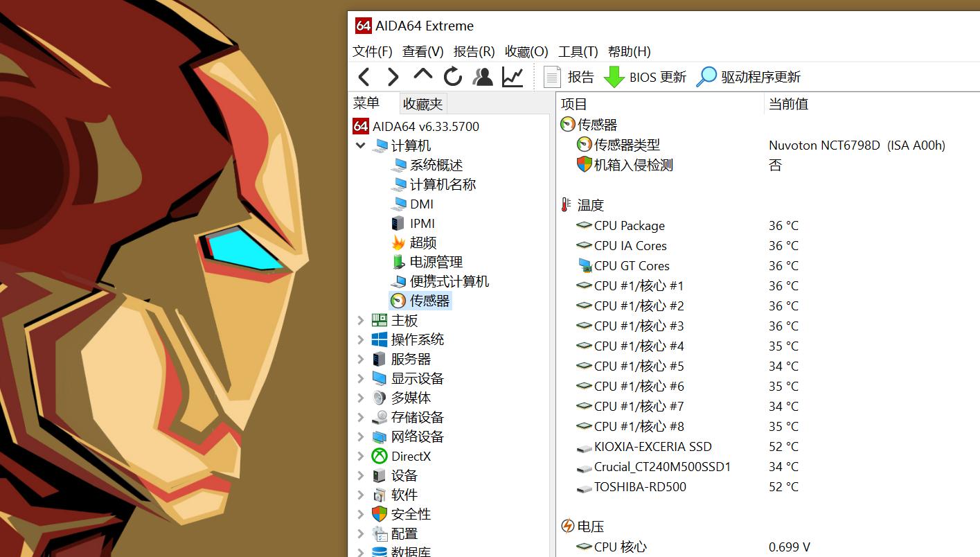Open the 工具(T) menu
Image resolution: width=980 pixels, height=557 pixels.
click(578, 51)
